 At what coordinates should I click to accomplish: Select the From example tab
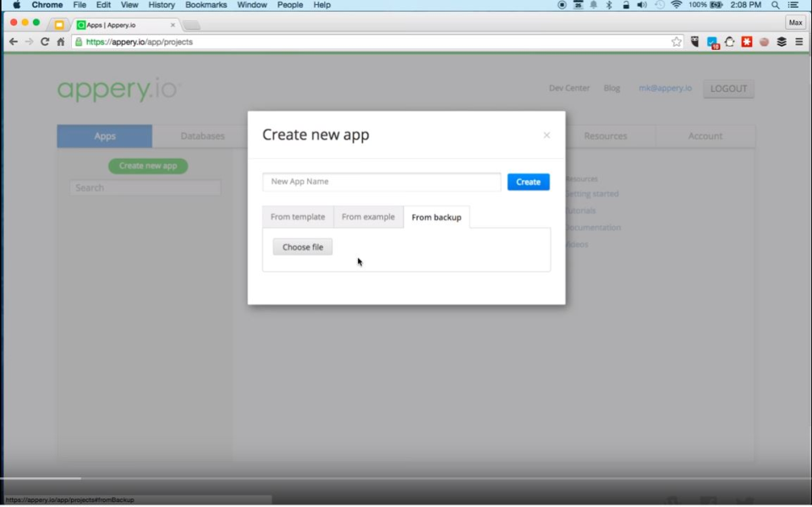[368, 217]
